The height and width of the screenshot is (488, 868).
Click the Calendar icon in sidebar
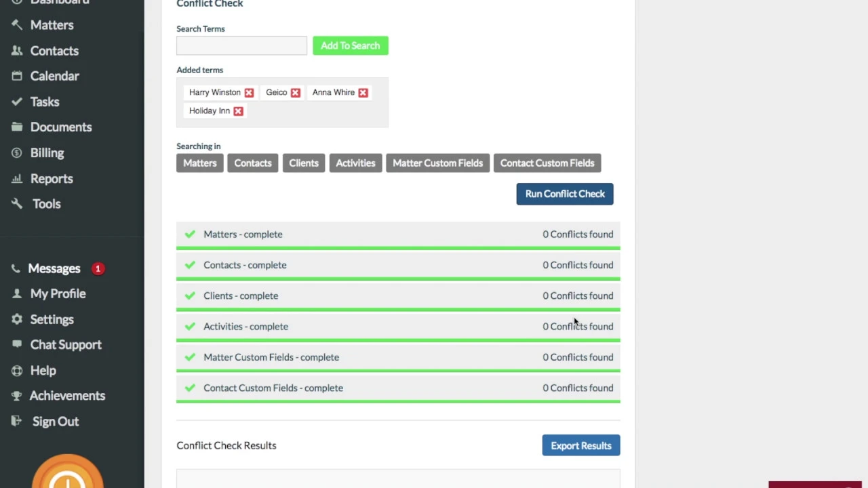coord(17,76)
